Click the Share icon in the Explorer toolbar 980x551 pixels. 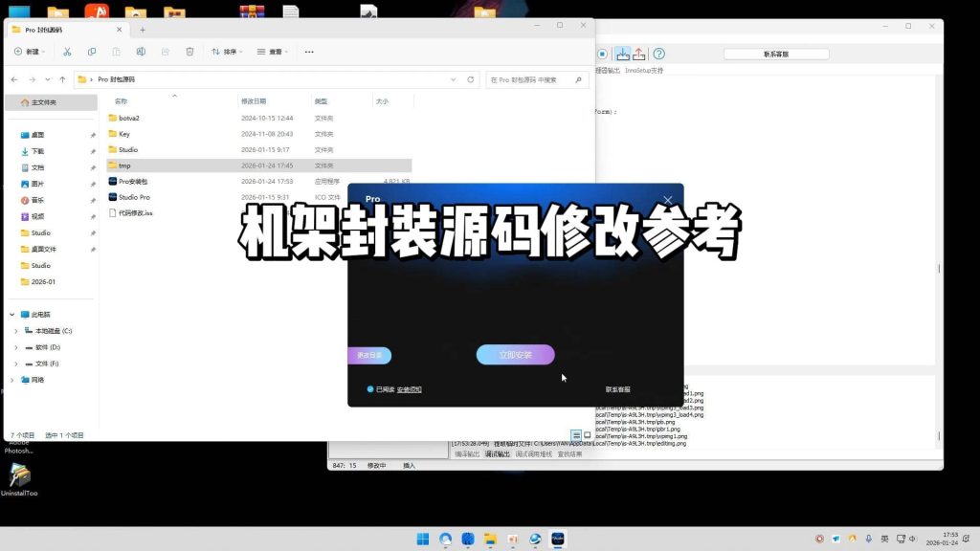(x=165, y=52)
